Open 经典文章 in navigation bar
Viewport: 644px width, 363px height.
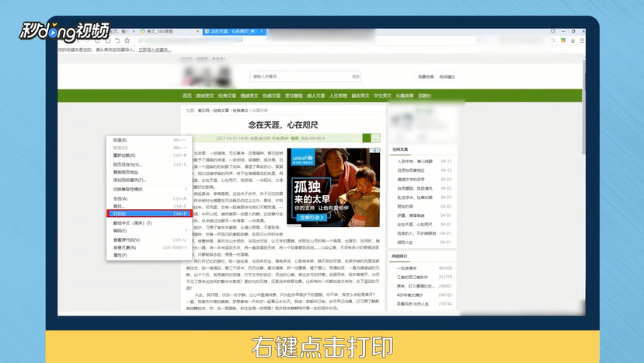(x=227, y=96)
